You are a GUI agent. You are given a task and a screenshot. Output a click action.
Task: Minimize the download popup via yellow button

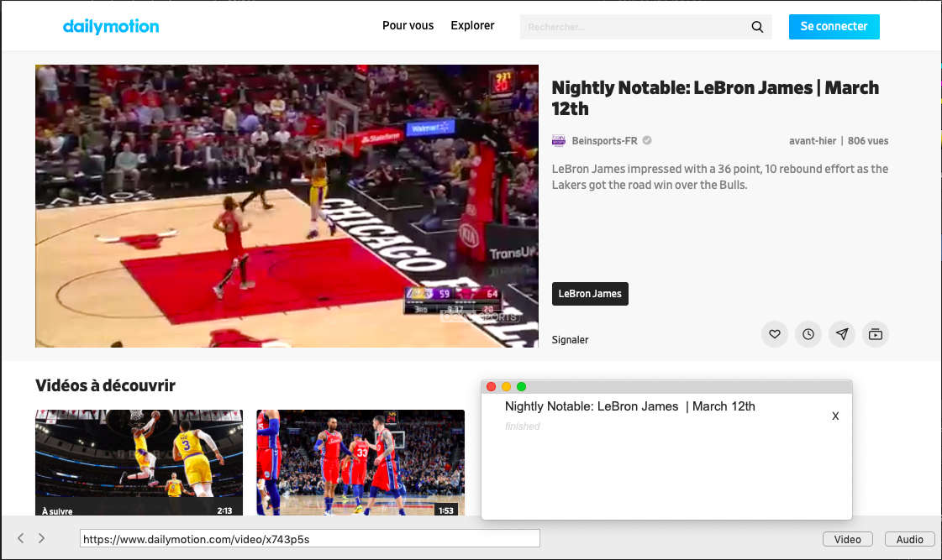tap(506, 386)
